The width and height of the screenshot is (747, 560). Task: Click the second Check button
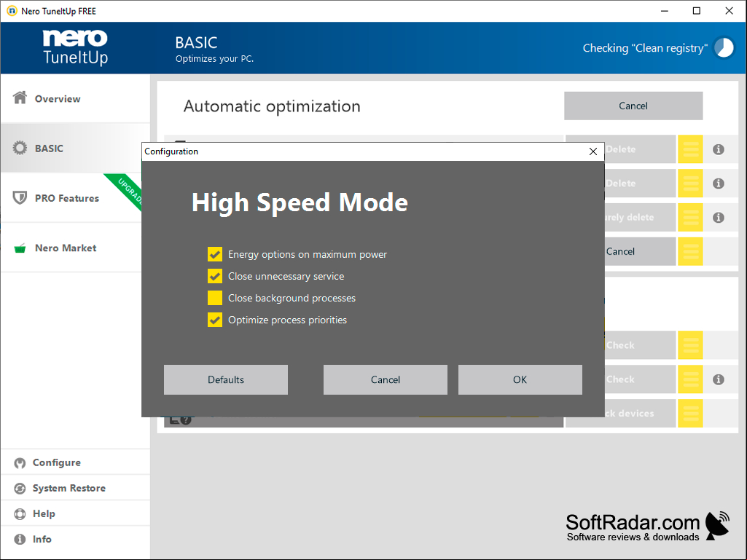[640, 379]
